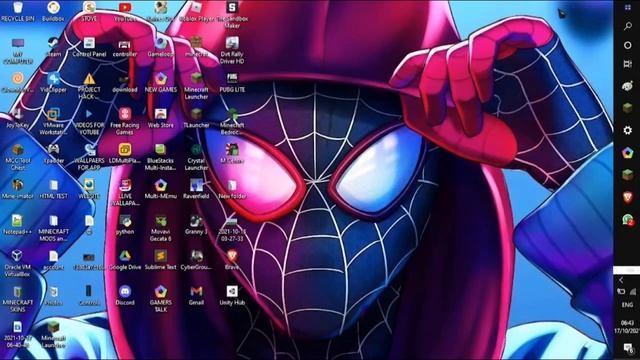Show hidden system tray icons

pos(621,280)
